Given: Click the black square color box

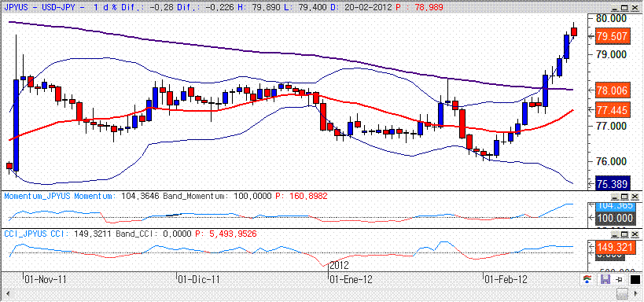Looking at the screenshot, I should pyautogui.click(x=635, y=279).
